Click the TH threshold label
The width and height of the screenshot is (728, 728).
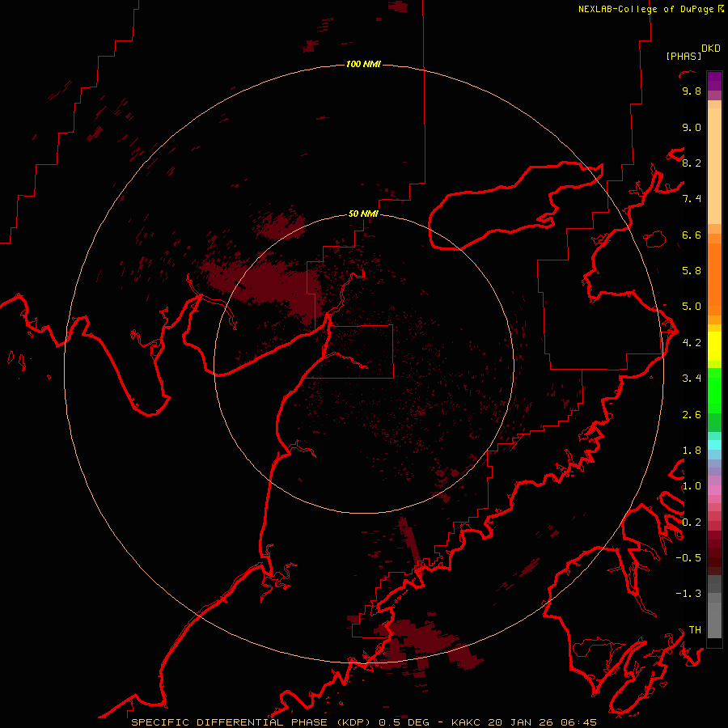pos(695,630)
